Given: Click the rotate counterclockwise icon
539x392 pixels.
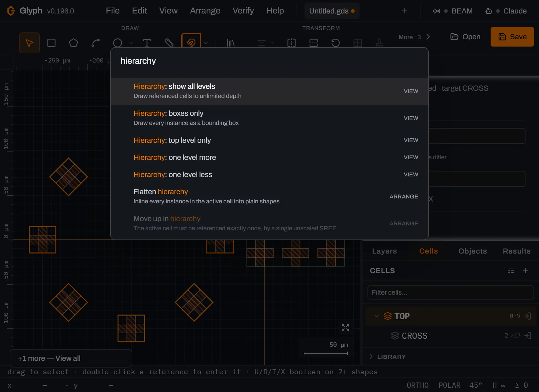Looking at the screenshot, I should [336, 43].
